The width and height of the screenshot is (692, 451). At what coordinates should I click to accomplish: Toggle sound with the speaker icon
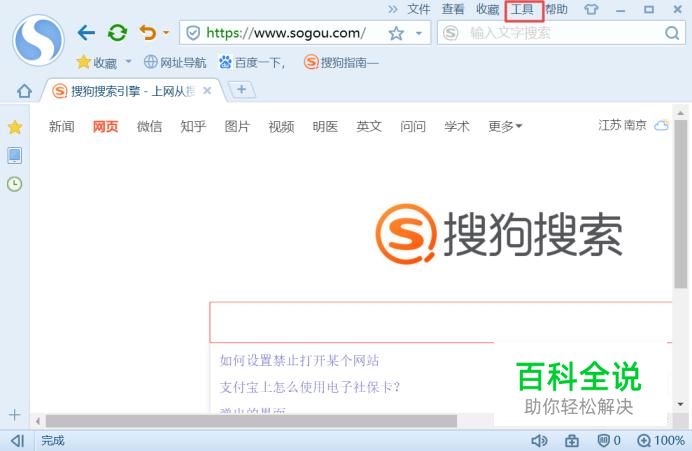pyautogui.click(x=539, y=440)
